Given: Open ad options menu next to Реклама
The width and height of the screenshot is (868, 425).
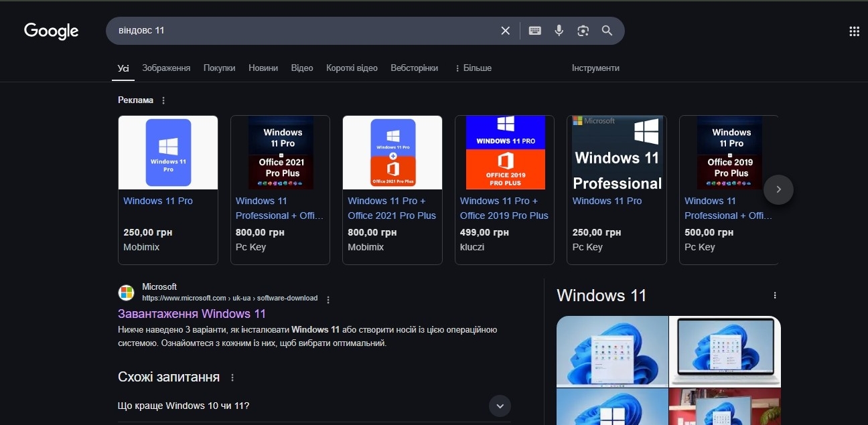Looking at the screenshot, I should coord(163,100).
